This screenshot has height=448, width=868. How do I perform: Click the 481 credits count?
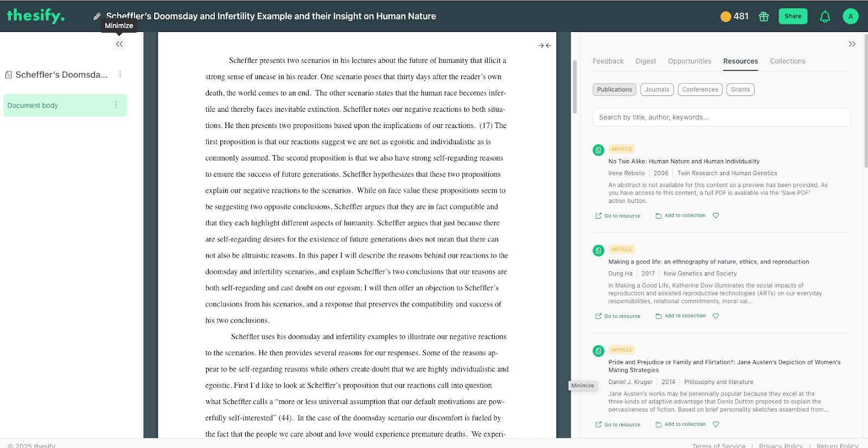(741, 17)
